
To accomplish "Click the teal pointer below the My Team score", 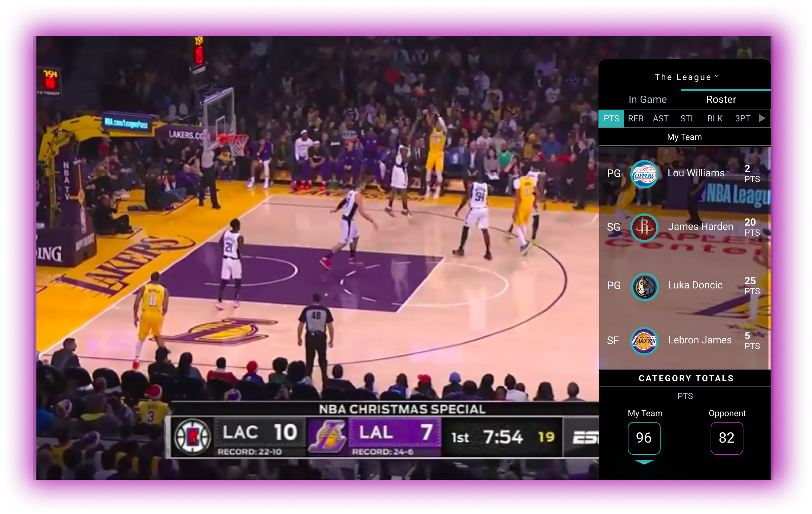I will [x=644, y=462].
